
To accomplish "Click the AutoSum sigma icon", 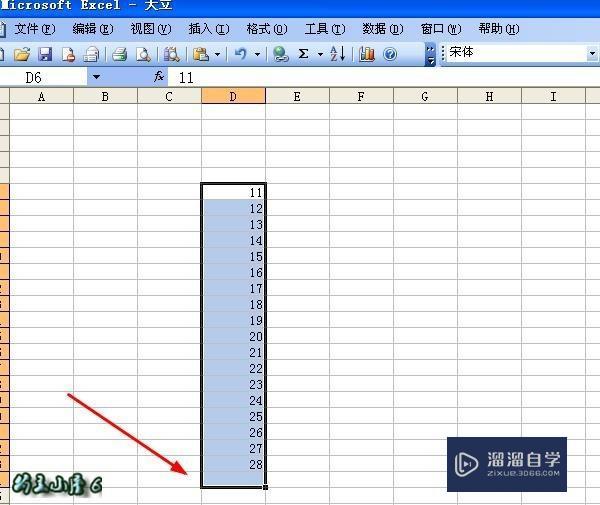I will click(303, 54).
